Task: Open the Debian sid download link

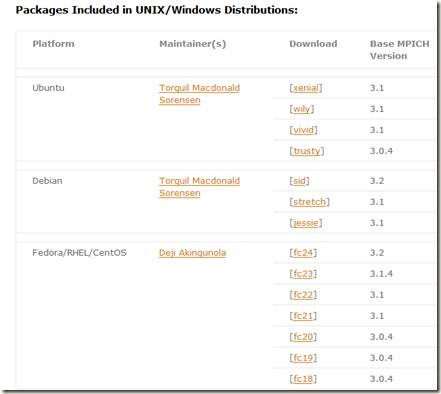Action: 299,181
